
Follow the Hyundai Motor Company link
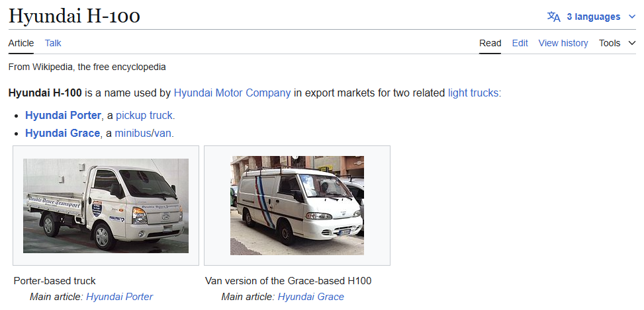point(232,93)
